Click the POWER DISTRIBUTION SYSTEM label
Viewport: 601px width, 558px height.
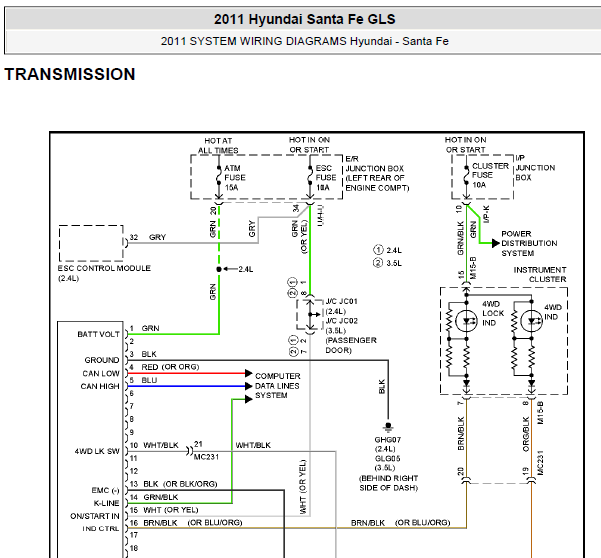[529, 243]
